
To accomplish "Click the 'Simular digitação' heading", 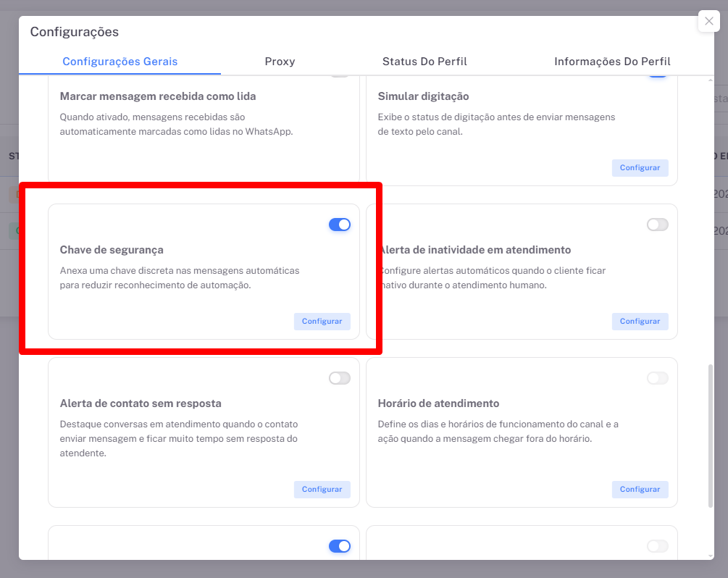I will tap(423, 96).
